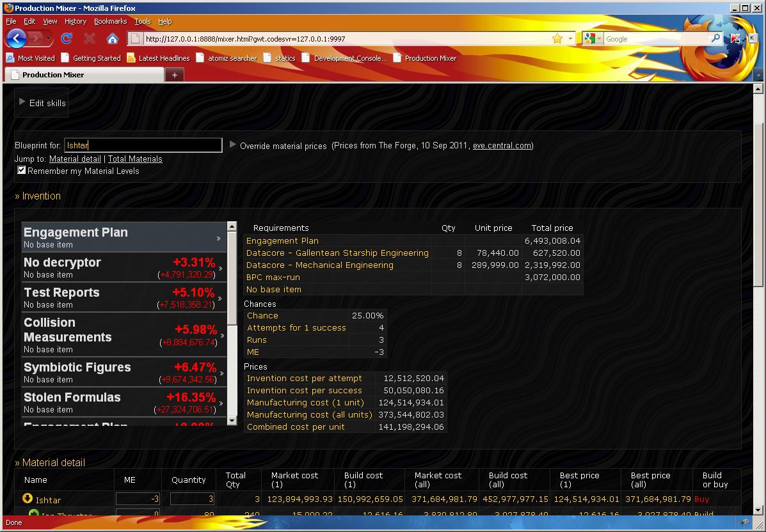Viewport: 766px width, 532px height.
Task: Jump to the Material detail link
Action: coord(75,159)
